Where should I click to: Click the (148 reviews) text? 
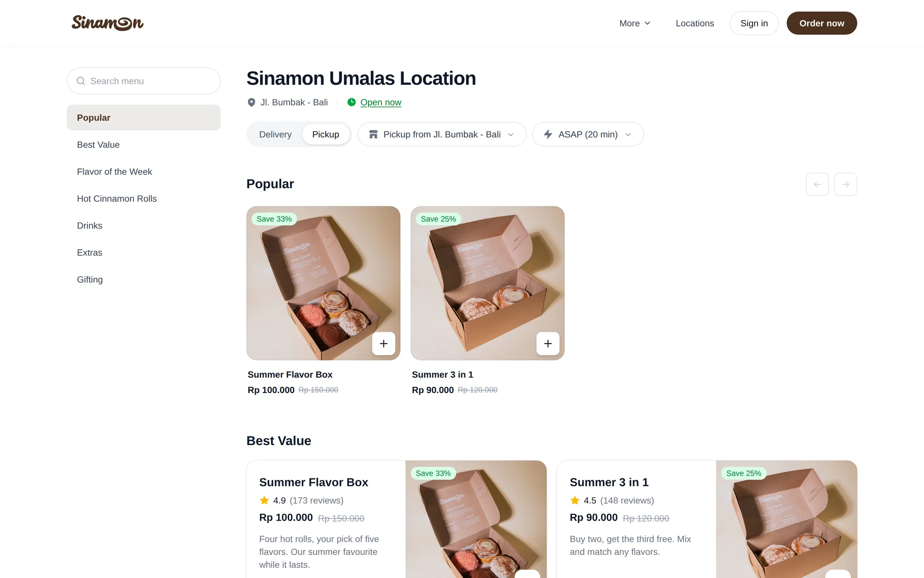pos(627,501)
